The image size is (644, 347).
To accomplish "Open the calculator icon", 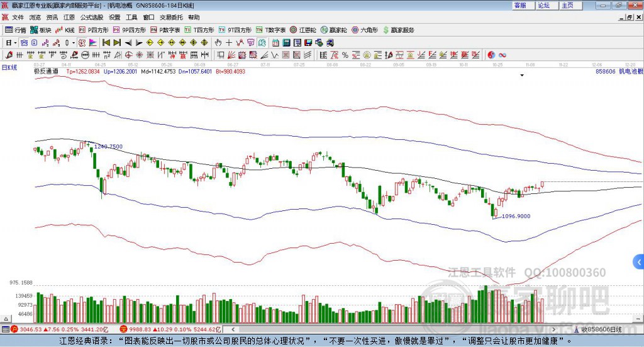I will (286, 43).
